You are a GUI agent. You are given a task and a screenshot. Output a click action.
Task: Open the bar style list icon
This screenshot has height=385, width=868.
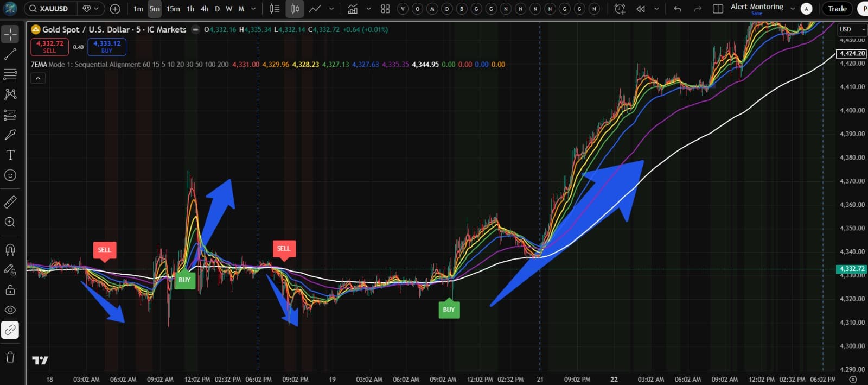275,9
